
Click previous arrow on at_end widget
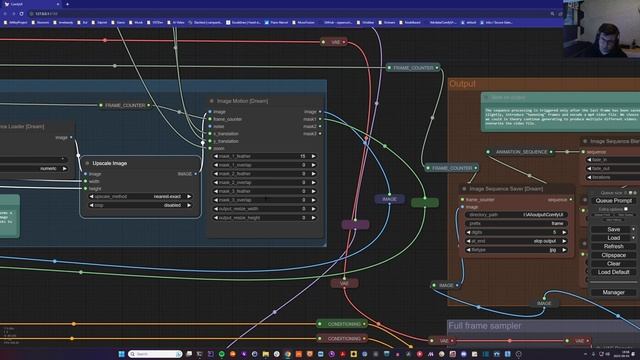click(468, 241)
